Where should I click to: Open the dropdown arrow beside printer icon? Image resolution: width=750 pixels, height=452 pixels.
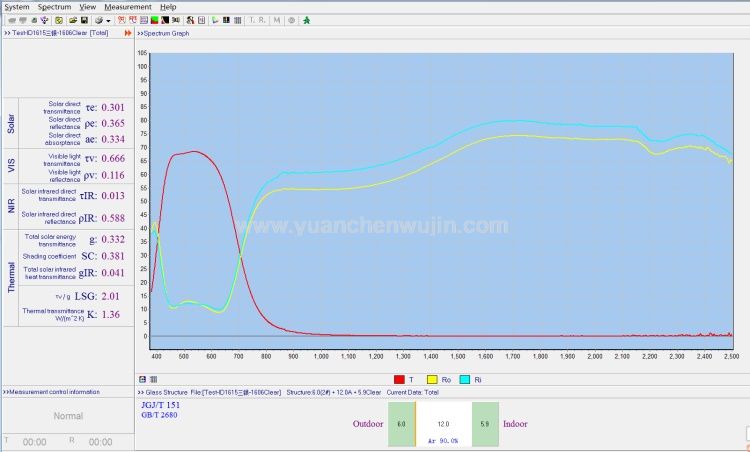[106, 19]
